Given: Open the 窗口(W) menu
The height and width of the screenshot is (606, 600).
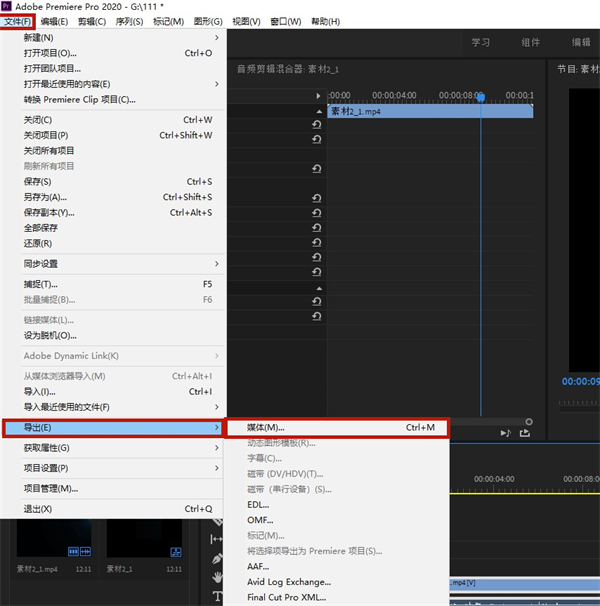Looking at the screenshot, I should pyautogui.click(x=286, y=22).
